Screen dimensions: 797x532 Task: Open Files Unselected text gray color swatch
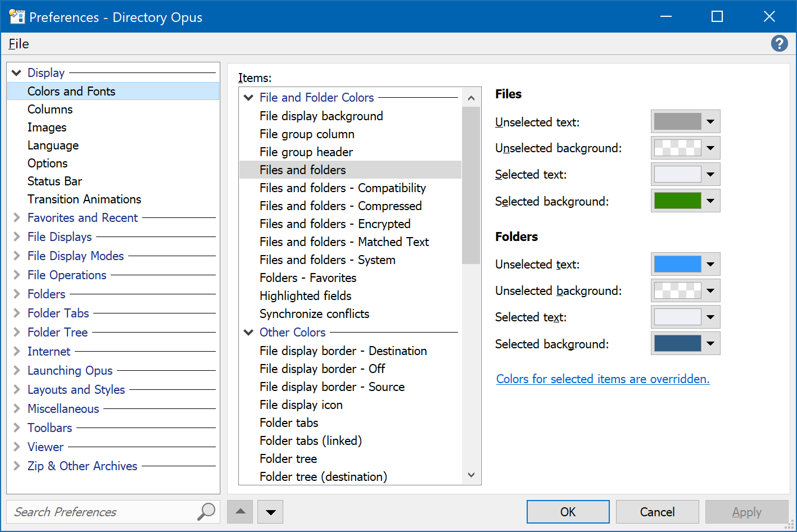(x=677, y=121)
